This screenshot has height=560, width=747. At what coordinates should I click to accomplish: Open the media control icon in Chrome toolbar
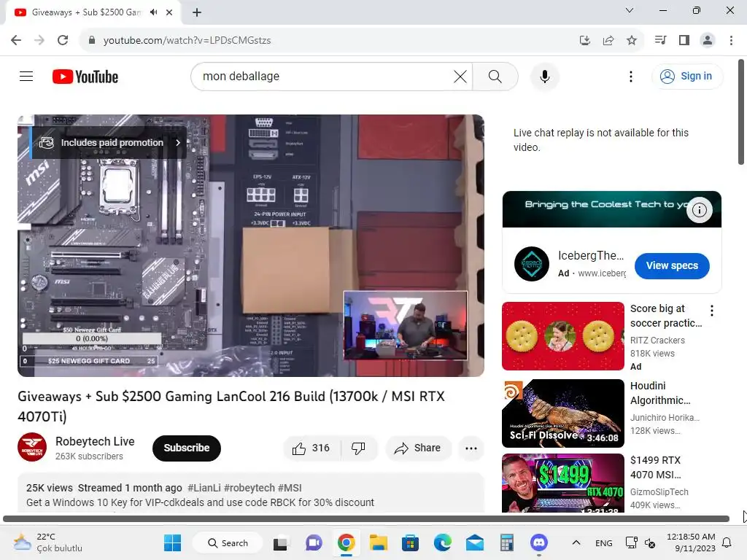tap(660, 40)
